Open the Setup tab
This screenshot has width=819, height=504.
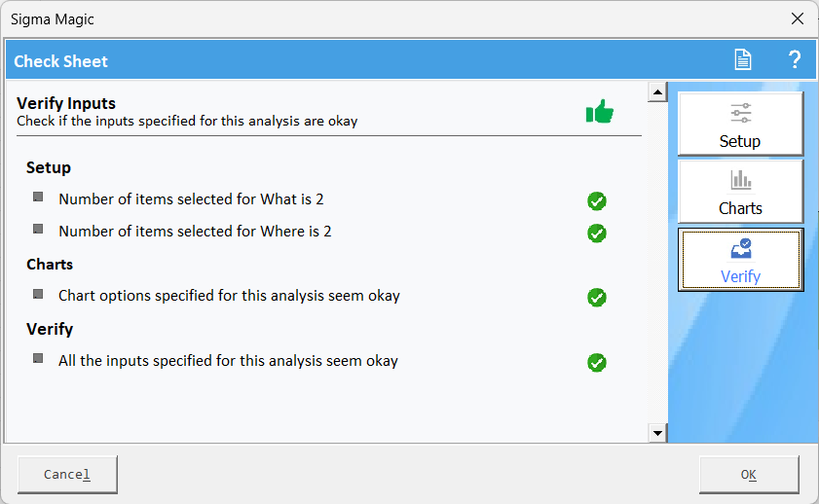[740, 125]
